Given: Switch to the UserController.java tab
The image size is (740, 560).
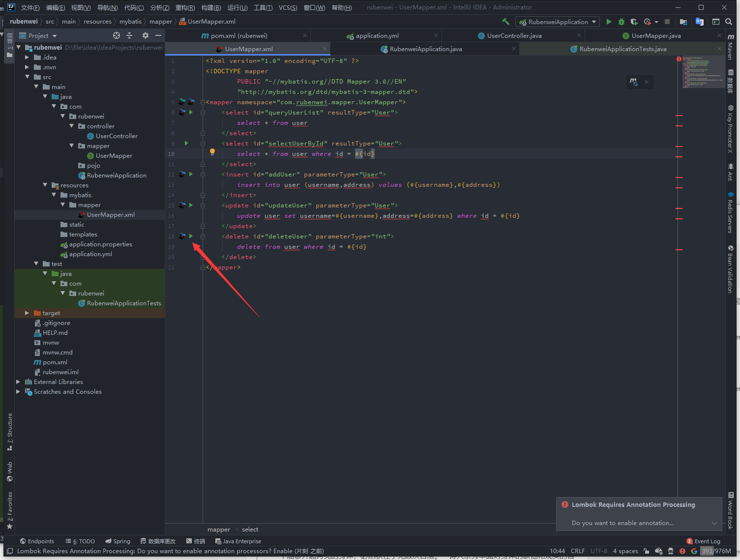Looking at the screenshot, I should 514,36.
